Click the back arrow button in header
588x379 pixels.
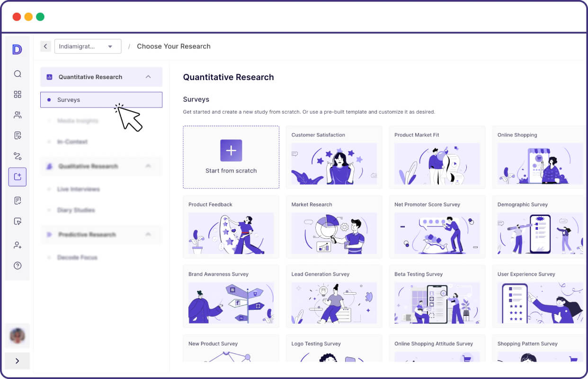(x=45, y=46)
